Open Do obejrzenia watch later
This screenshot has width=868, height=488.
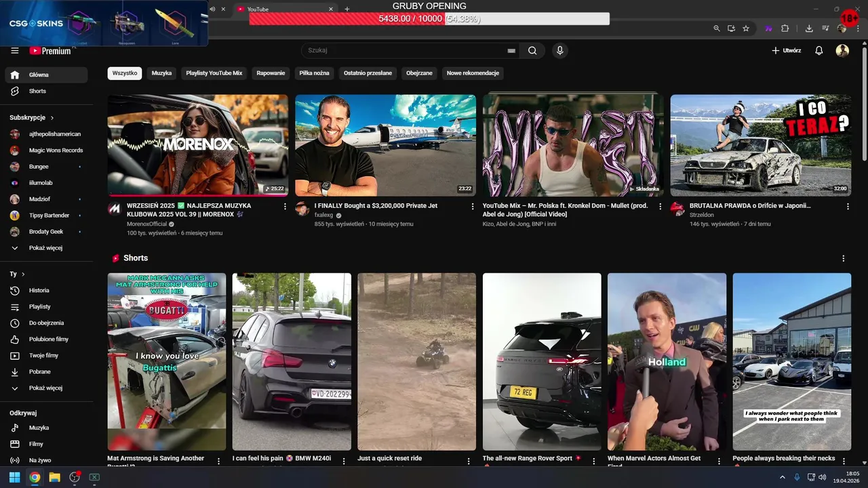pyautogui.click(x=46, y=323)
